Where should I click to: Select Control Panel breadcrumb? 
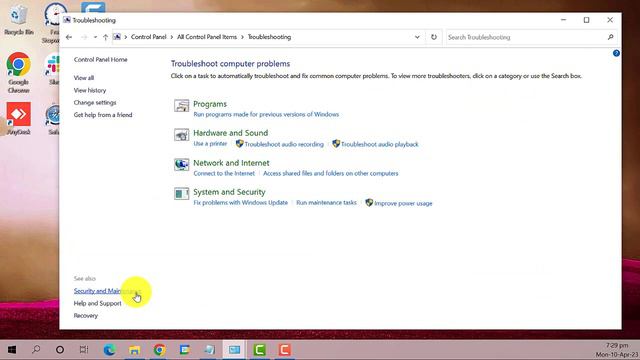149,37
